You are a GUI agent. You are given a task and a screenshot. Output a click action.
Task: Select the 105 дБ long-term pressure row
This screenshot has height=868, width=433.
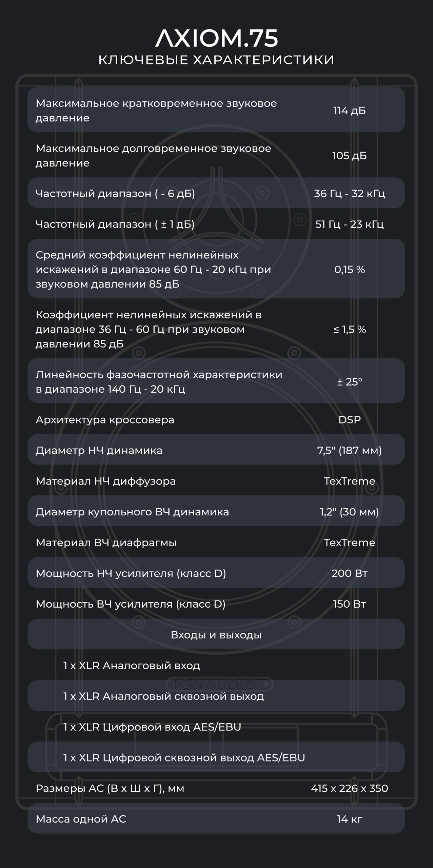216,156
